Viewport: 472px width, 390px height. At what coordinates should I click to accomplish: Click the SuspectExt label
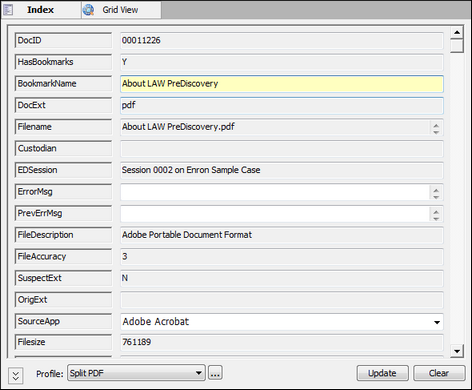point(63,278)
